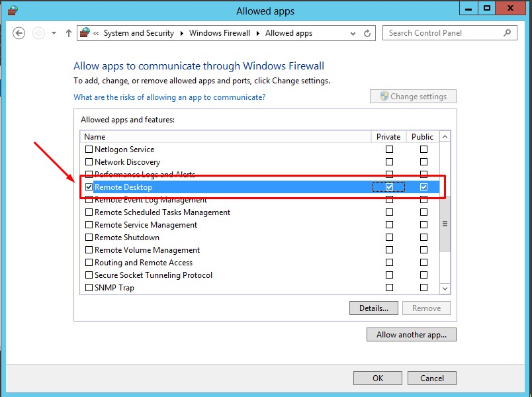
Task: Check the Remote Shutdown checkbox
Action: click(89, 238)
